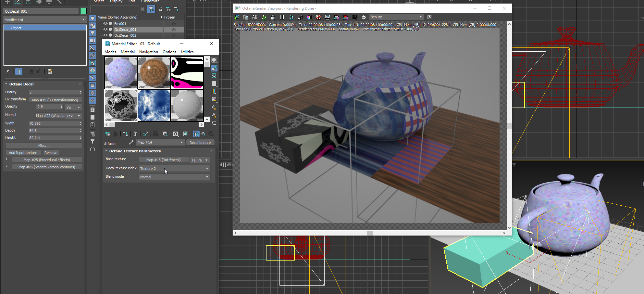Click the OctDecal_001 object name field
Screen dimensions: 644x294
[x=41, y=11]
